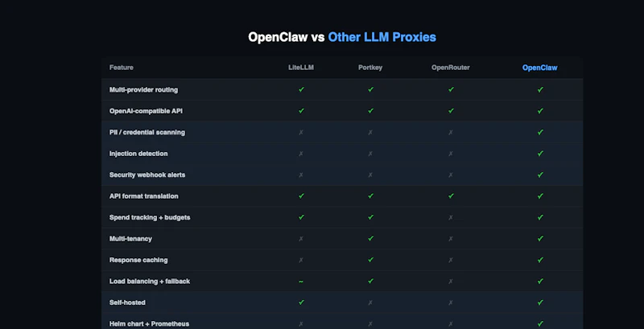Click OpenRouter checkmark for OpenAI-compatible API
Viewport: 644px width, 329px height.
[x=451, y=111]
